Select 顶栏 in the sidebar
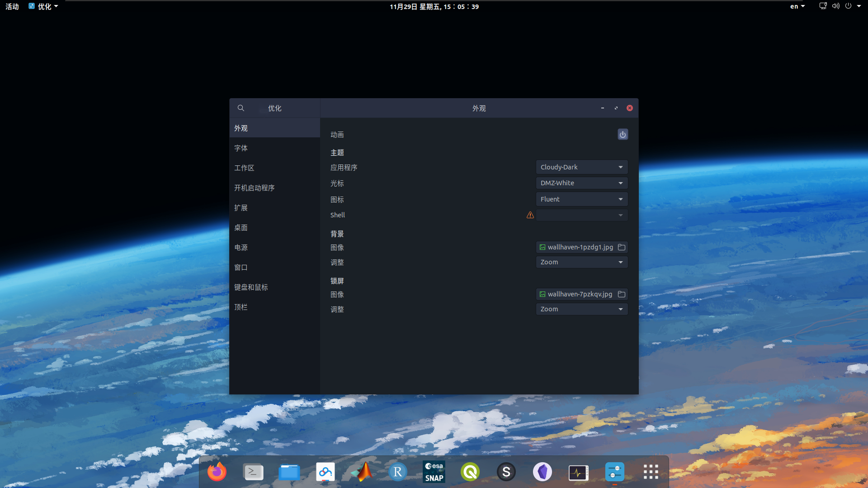This screenshot has height=488, width=868. click(x=274, y=307)
